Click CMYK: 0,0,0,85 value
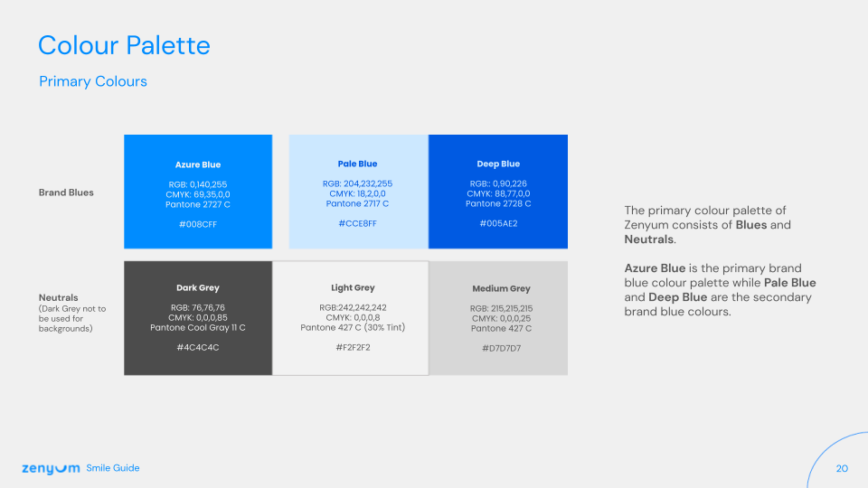This screenshot has height=488, width=868. pyautogui.click(x=198, y=317)
